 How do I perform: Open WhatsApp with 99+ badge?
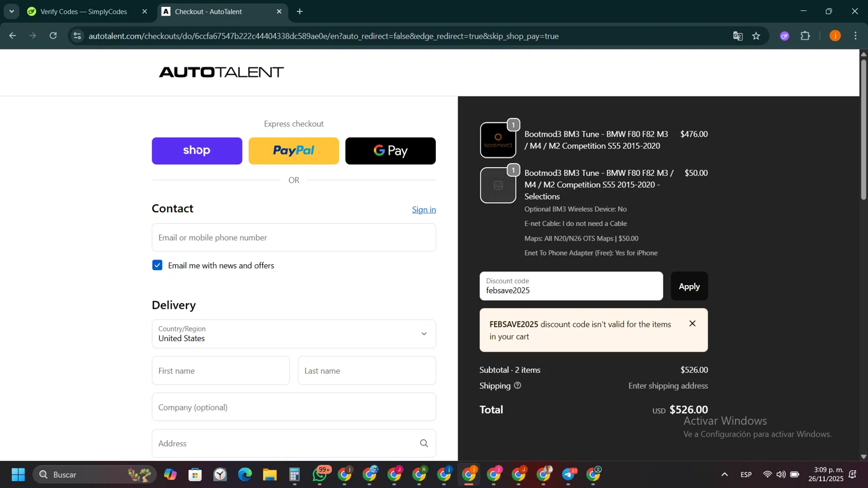coord(320,475)
